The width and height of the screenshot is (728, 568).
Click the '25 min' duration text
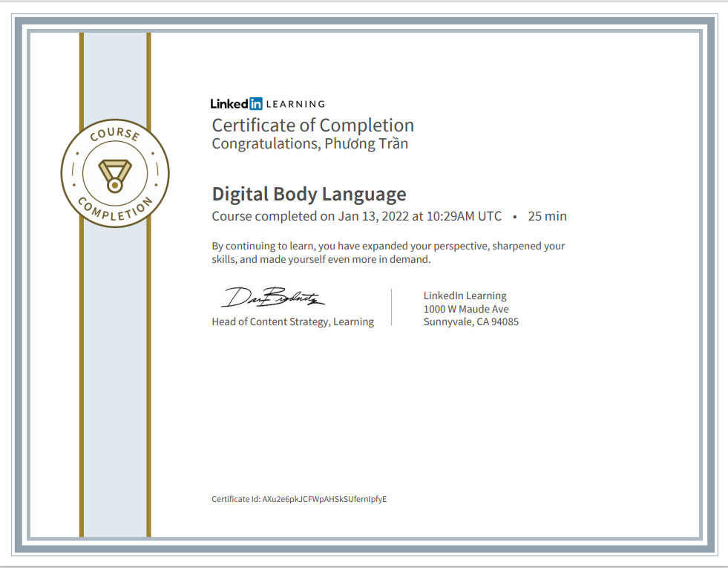tap(547, 216)
